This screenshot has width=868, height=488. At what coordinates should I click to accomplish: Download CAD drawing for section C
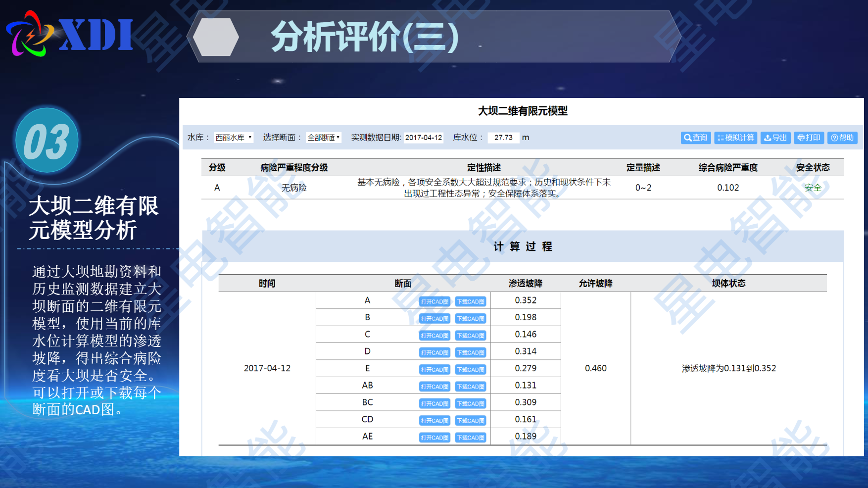(x=471, y=336)
